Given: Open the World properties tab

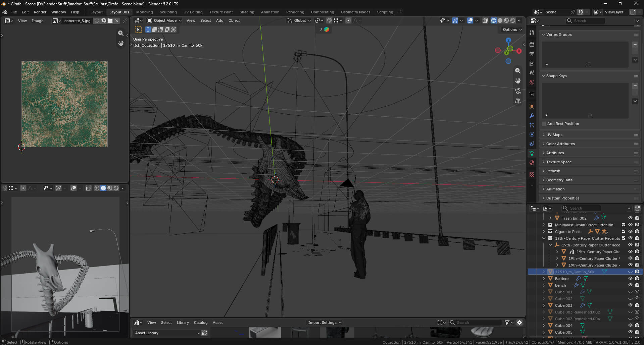Looking at the screenshot, I should point(532,82).
